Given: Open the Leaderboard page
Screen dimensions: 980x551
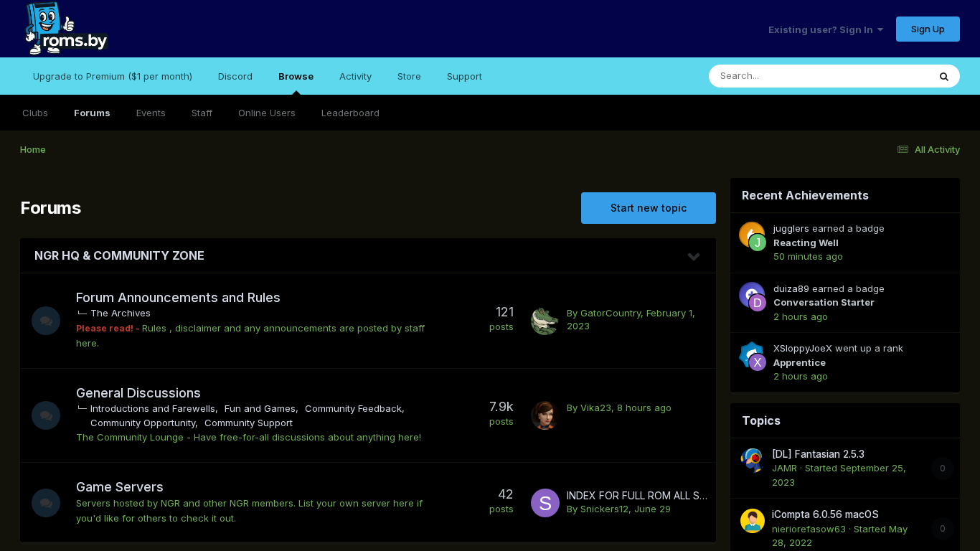Looking at the screenshot, I should pyautogui.click(x=350, y=113).
